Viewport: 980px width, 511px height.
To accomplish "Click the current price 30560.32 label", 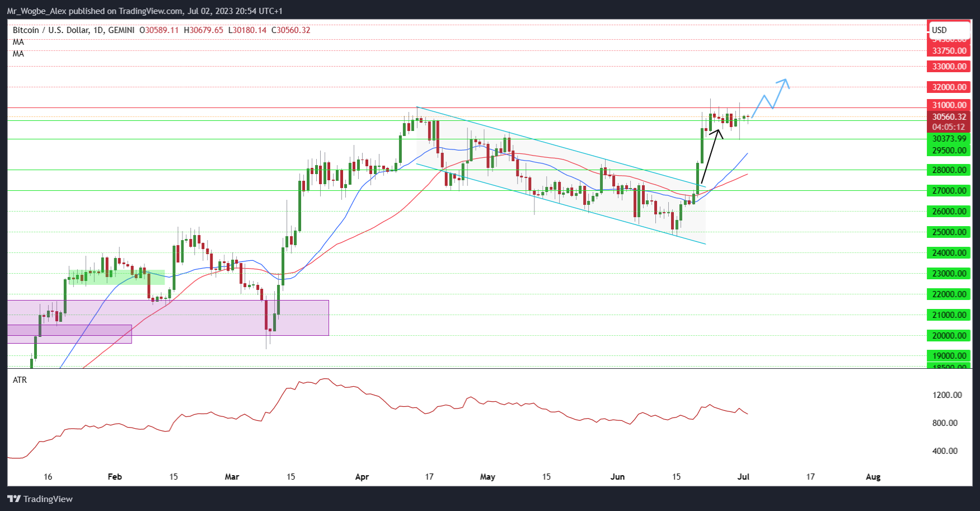I will pyautogui.click(x=949, y=117).
